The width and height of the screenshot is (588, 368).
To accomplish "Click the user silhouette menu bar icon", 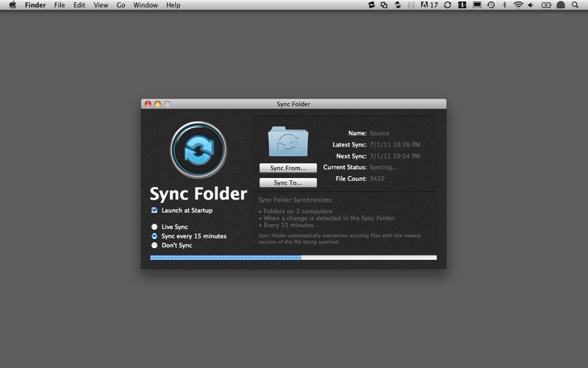I will (561, 5).
